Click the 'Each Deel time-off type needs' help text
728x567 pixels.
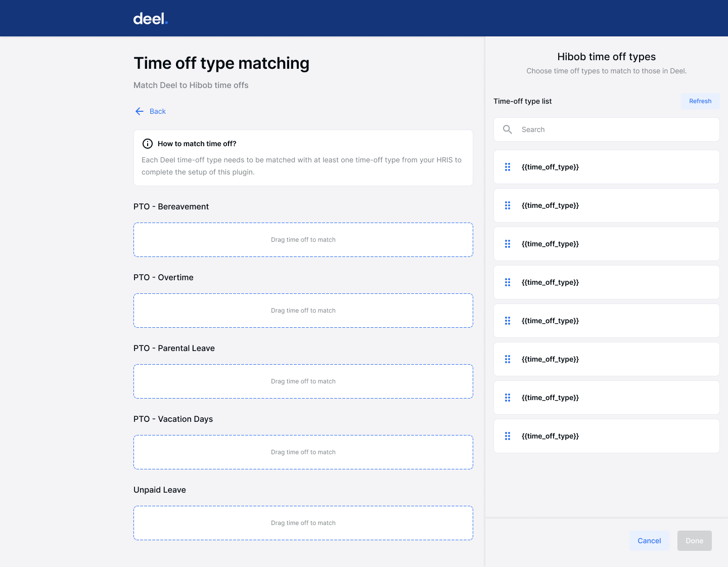click(301, 166)
